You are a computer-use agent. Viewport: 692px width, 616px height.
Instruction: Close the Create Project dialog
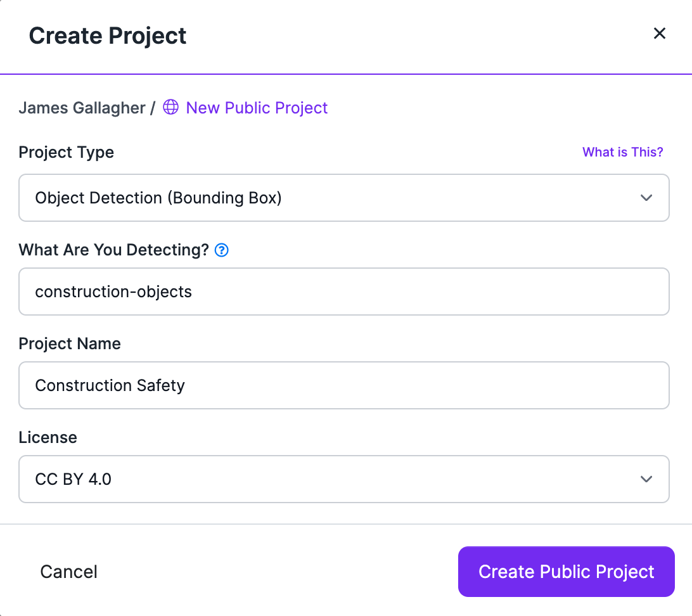coord(659,33)
